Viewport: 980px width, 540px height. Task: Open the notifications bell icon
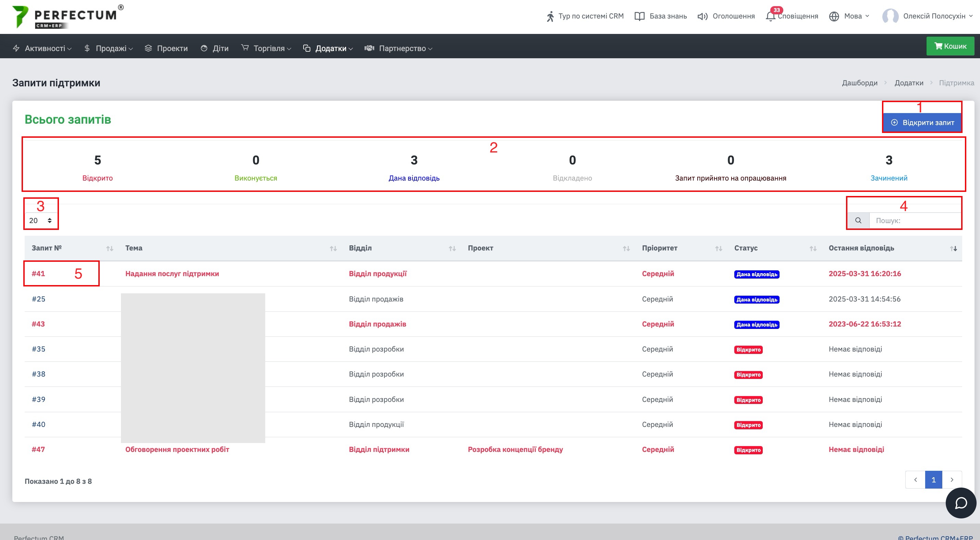click(770, 16)
